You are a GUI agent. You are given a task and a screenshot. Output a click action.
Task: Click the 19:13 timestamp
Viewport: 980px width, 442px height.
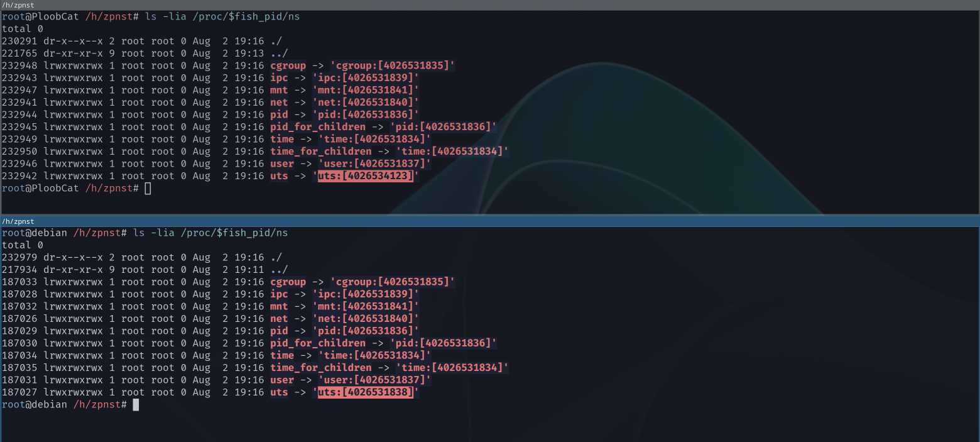[x=249, y=53]
